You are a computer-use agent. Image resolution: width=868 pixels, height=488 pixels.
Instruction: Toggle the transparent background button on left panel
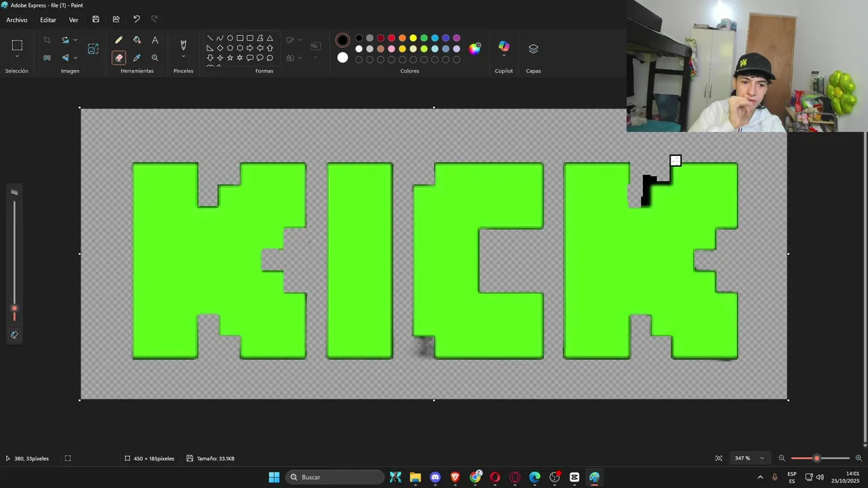(x=14, y=335)
